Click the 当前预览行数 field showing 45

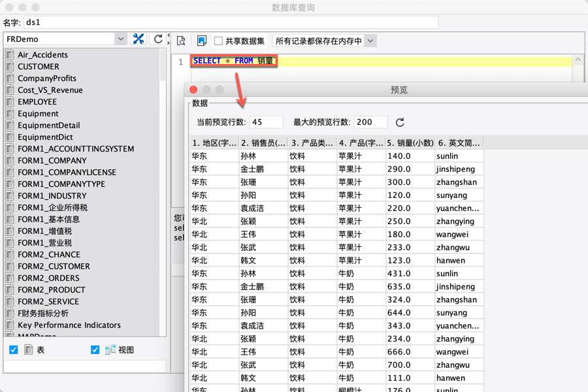click(x=267, y=122)
